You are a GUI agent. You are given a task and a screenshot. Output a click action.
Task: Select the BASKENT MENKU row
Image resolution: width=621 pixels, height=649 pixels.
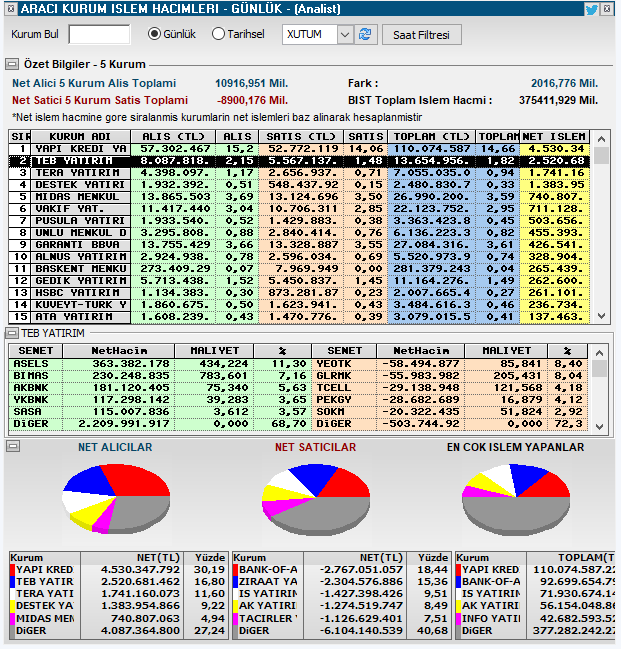(x=298, y=269)
